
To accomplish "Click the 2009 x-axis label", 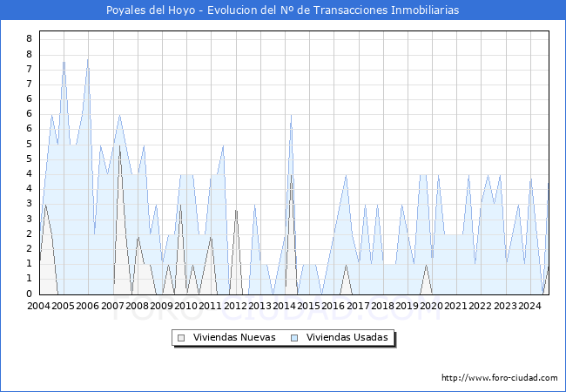I will 161,306.
